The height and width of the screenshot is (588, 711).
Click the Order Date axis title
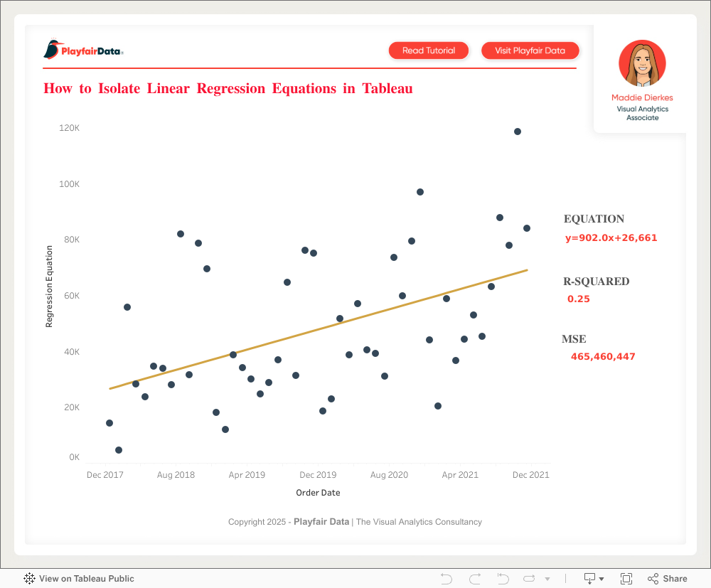click(318, 493)
